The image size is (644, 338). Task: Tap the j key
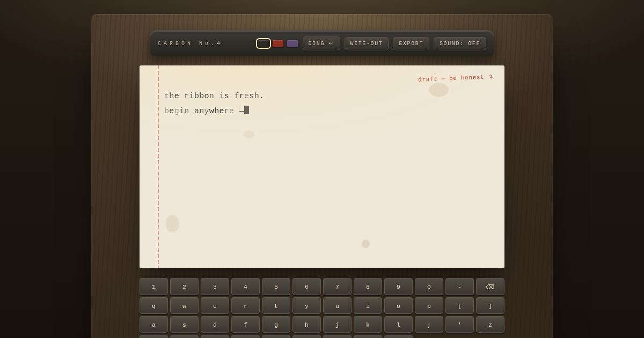coord(337,324)
